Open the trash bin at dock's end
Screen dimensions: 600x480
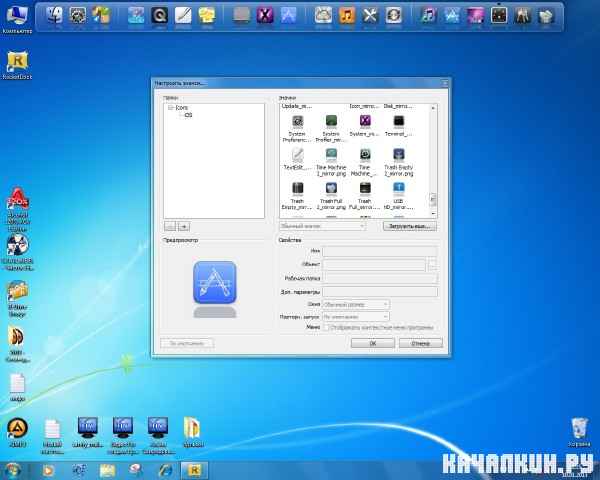(x=546, y=16)
